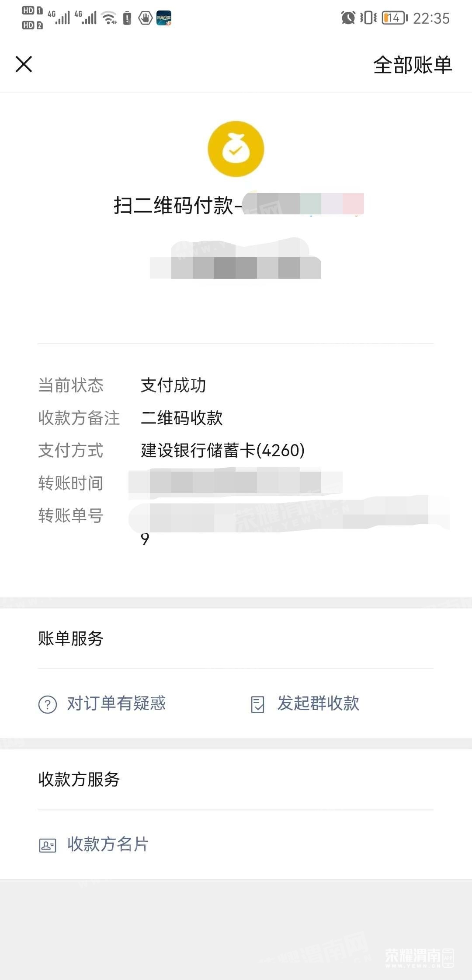Screen dimensions: 472x980
Task: Close the payment detail page
Action: (x=24, y=64)
